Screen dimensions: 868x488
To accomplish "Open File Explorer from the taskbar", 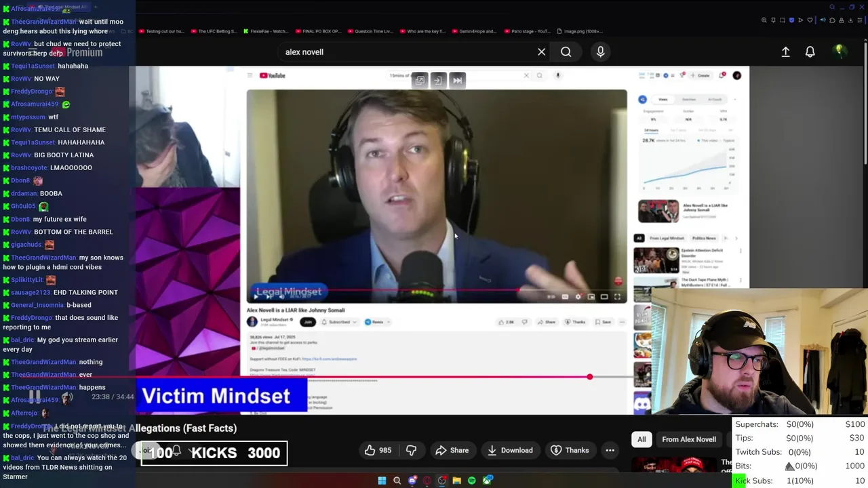I will pos(456,481).
